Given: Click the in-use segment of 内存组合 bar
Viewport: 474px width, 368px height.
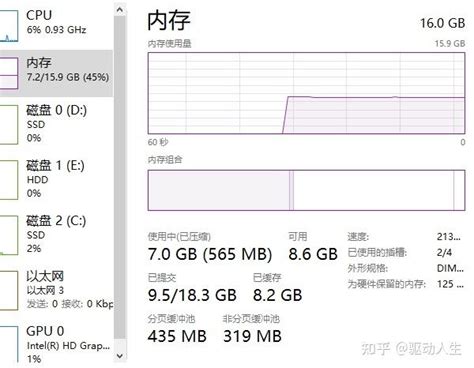Looking at the screenshot, I should click(x=219, y=190).
